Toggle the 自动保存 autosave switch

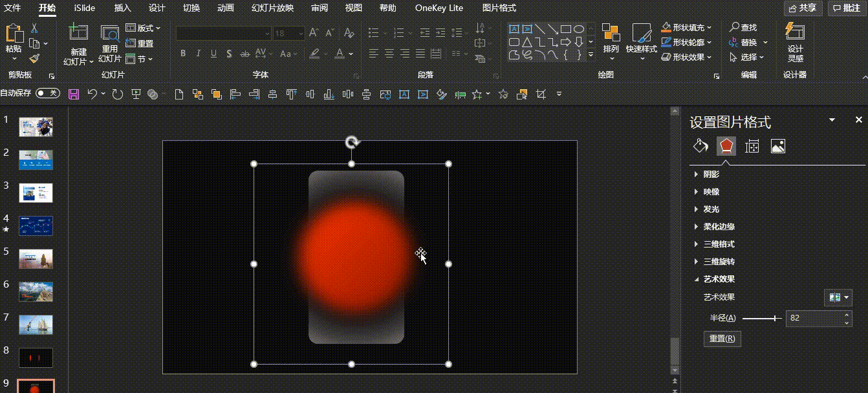pyautogui.click(x=47, y=93)
